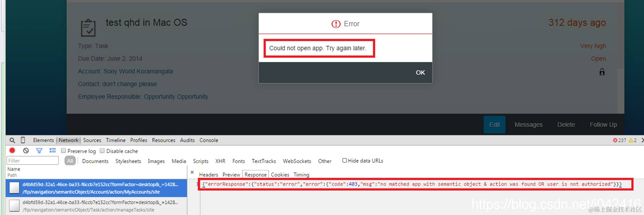Open the Timing tab of the request

pos(301,175)
